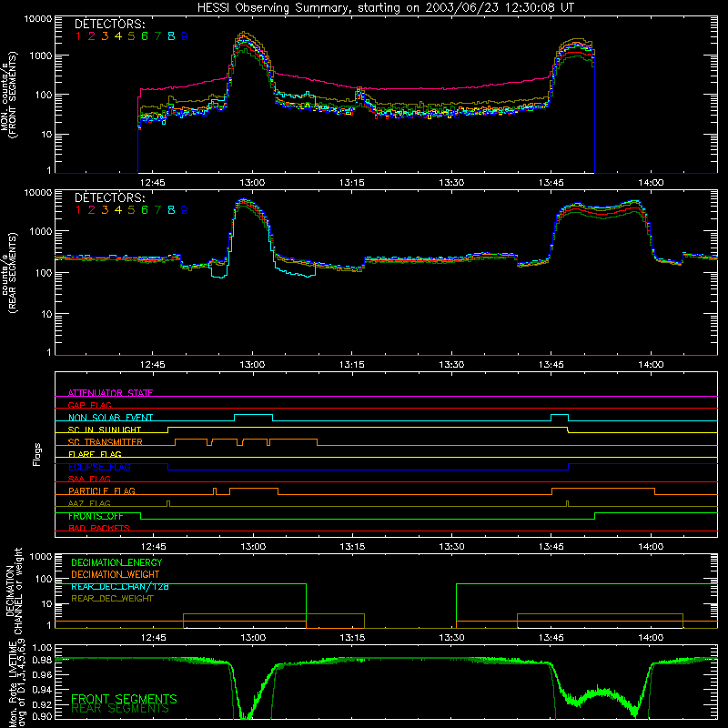Image resolution: width=728 pixels, height=728 pixels.
Task: Click the Flags axis title
Action: pyautogui.click(x=36, y=454)
